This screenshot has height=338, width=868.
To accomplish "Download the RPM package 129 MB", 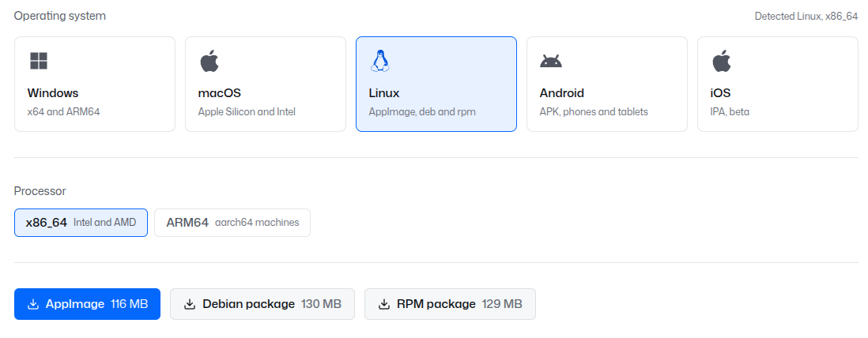I will [450, 304].
